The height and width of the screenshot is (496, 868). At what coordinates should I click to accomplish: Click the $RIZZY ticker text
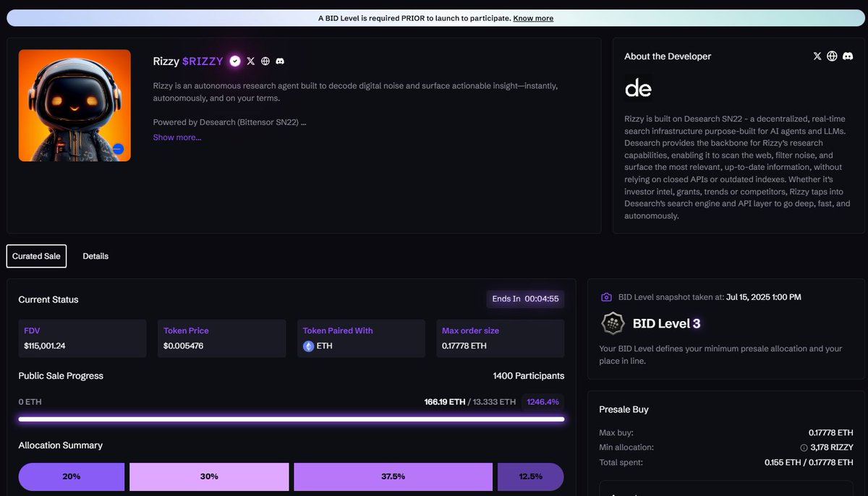coord(203,61)
